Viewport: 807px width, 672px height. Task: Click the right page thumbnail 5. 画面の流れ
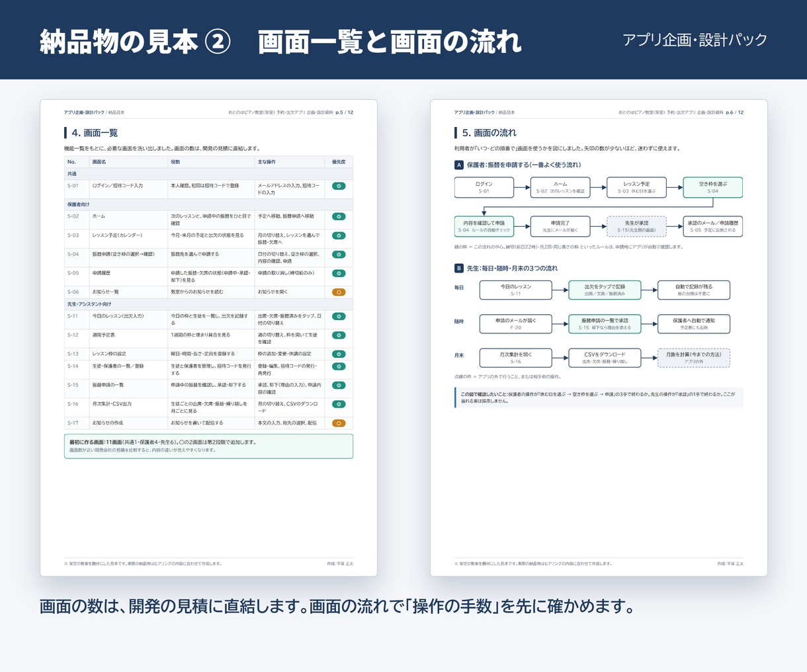coord(599,338)
